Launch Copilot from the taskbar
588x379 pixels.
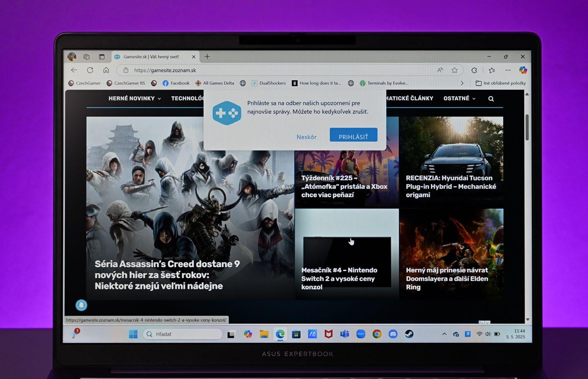tap(248, 334)
